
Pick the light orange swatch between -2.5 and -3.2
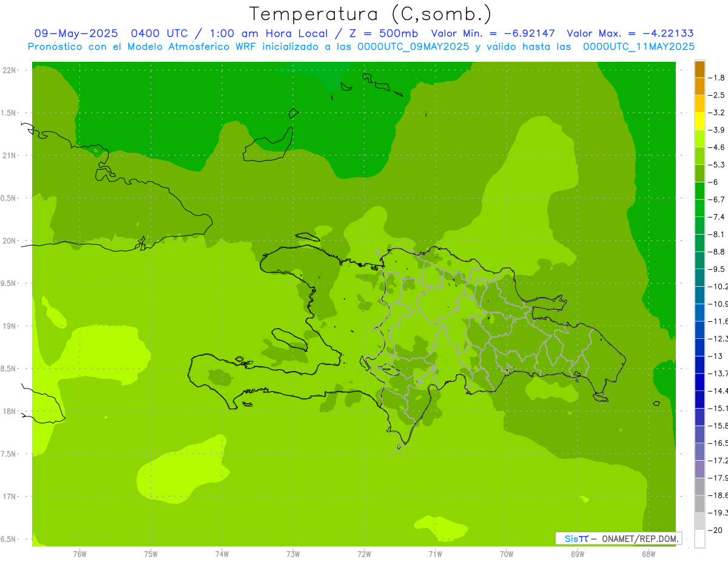(699, 104)
